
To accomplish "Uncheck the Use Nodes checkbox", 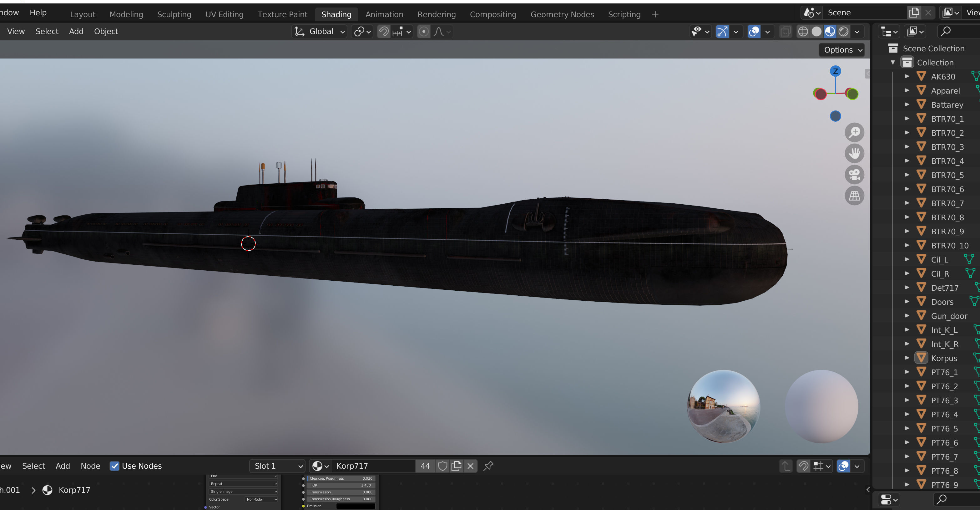I will tap(114, 466).
